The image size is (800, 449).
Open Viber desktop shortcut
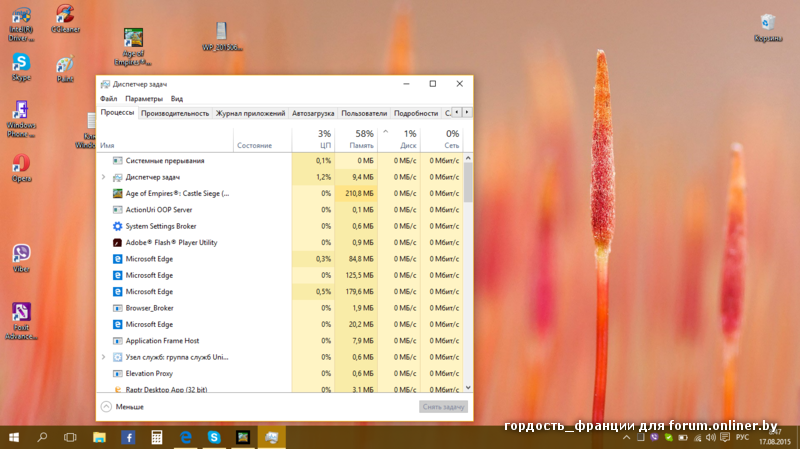coord(20,254)
